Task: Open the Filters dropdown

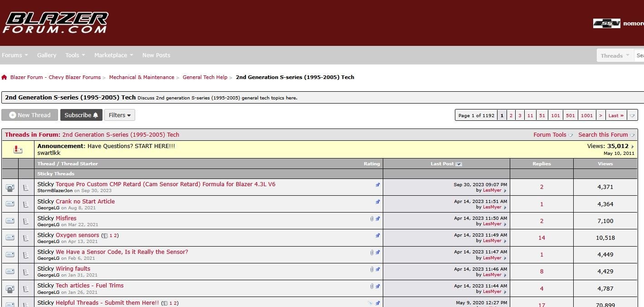Action: click(x=120, y=115)
